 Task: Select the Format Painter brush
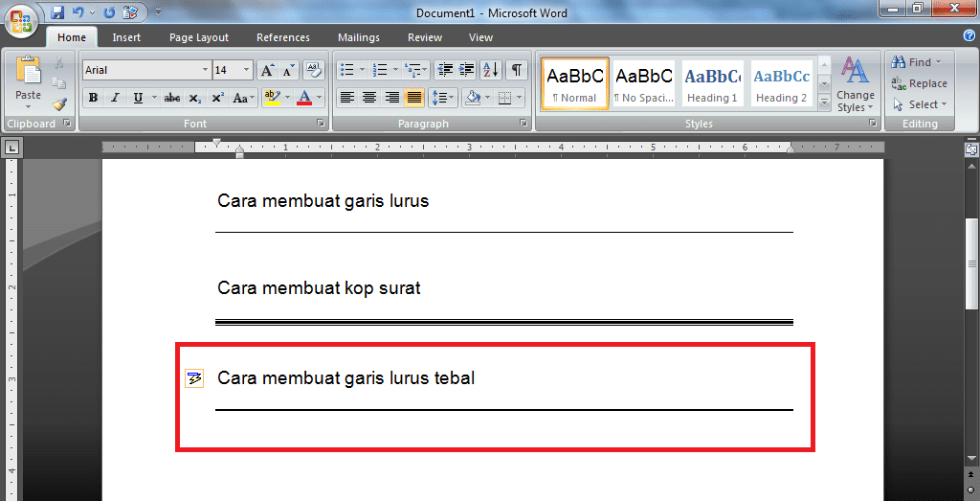(59, 103)
